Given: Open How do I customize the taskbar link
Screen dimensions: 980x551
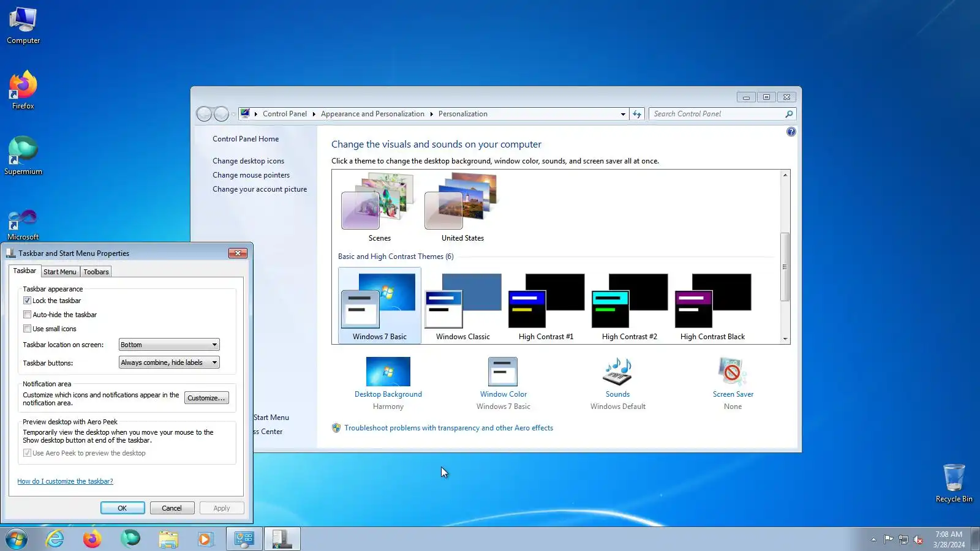Looking at the screenshot, I should point(65,481).
